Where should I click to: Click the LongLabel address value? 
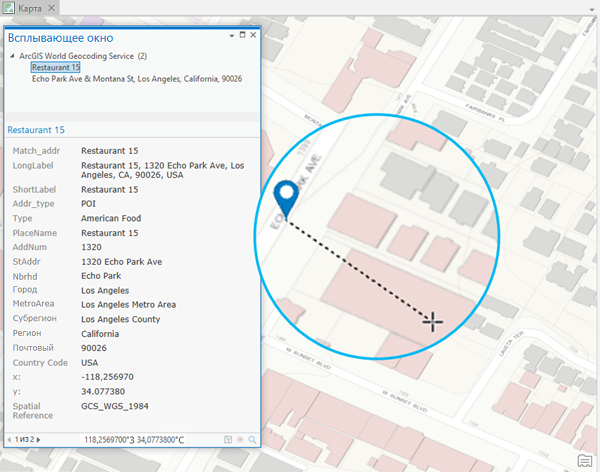click(x=163, y=170)
